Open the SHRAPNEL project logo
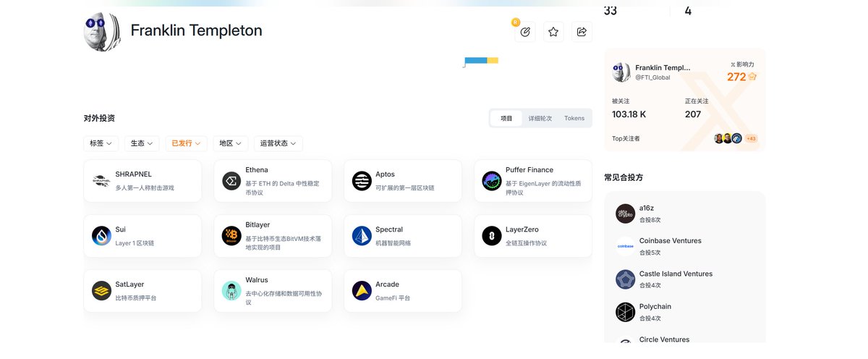This screenshot has width=868, height=359. (101, 181)
